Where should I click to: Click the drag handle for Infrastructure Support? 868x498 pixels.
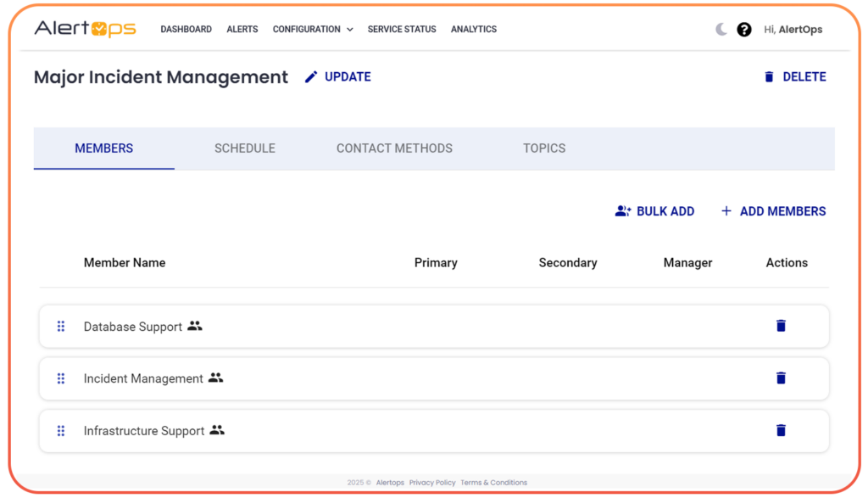click(x=60, y=430)
